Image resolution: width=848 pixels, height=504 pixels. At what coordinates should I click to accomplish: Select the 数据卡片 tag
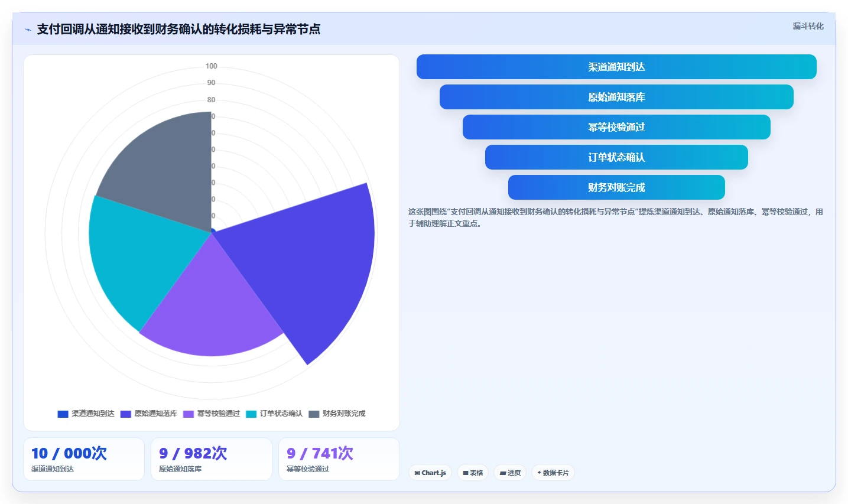point(553,473)
